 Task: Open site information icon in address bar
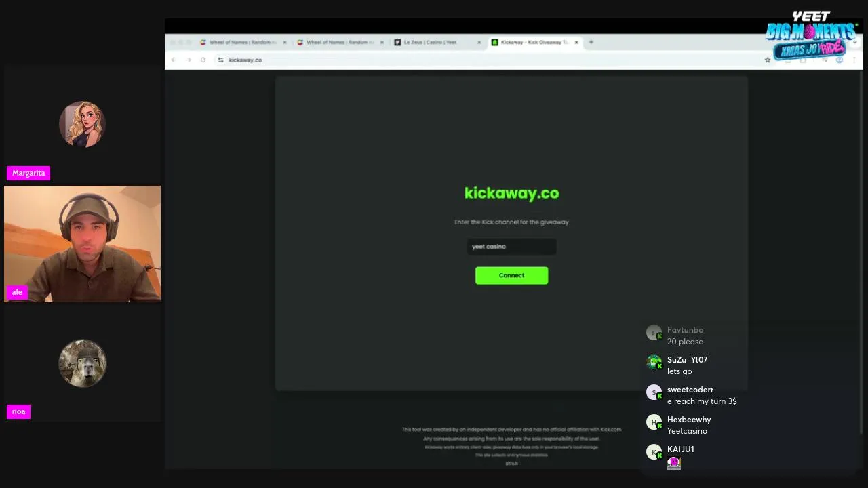pos(220,60)
